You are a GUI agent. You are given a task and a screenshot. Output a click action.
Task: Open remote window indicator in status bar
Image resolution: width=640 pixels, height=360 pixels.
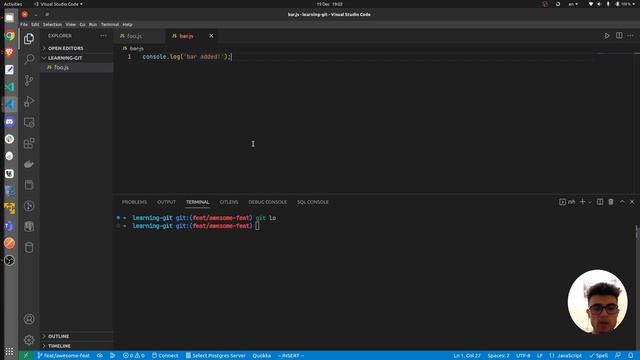(x=26, y=356)
